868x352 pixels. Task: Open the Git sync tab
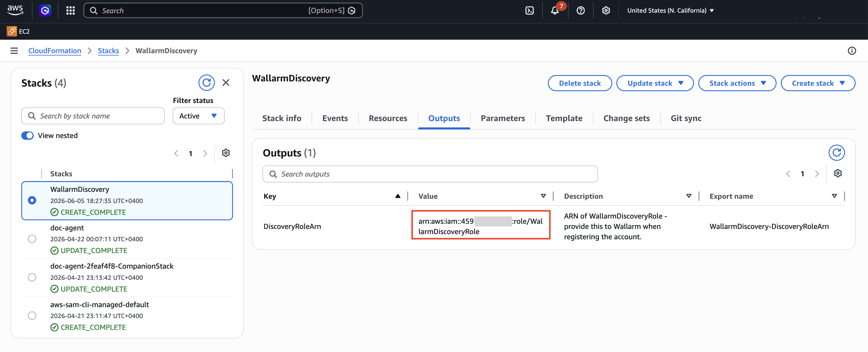(686, 118)
